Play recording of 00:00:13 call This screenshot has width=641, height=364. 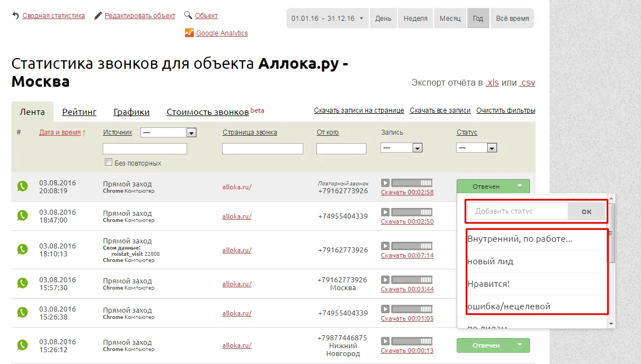click(x=385, y=341)
